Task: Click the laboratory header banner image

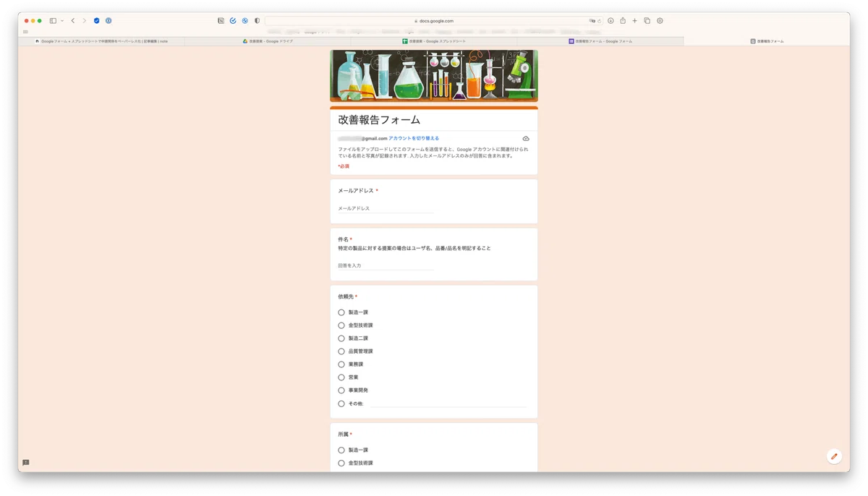Action: tap(434, 76)
